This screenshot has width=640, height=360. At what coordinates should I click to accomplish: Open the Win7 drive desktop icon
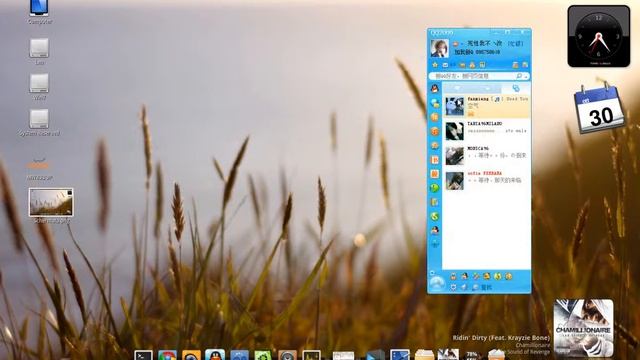click(x=39, y=87)
